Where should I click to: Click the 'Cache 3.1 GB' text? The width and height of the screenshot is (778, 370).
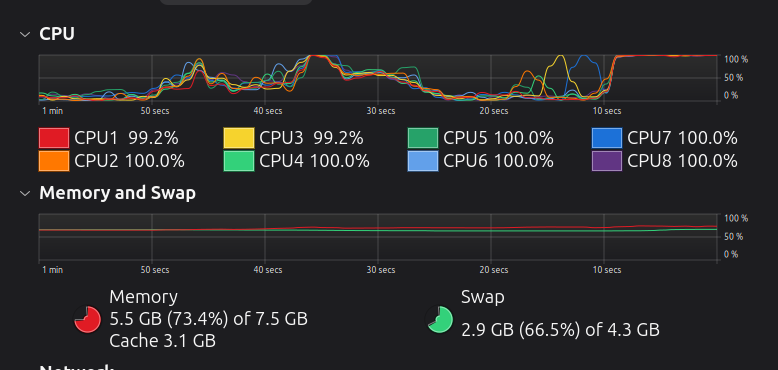(x=162, y=341)
